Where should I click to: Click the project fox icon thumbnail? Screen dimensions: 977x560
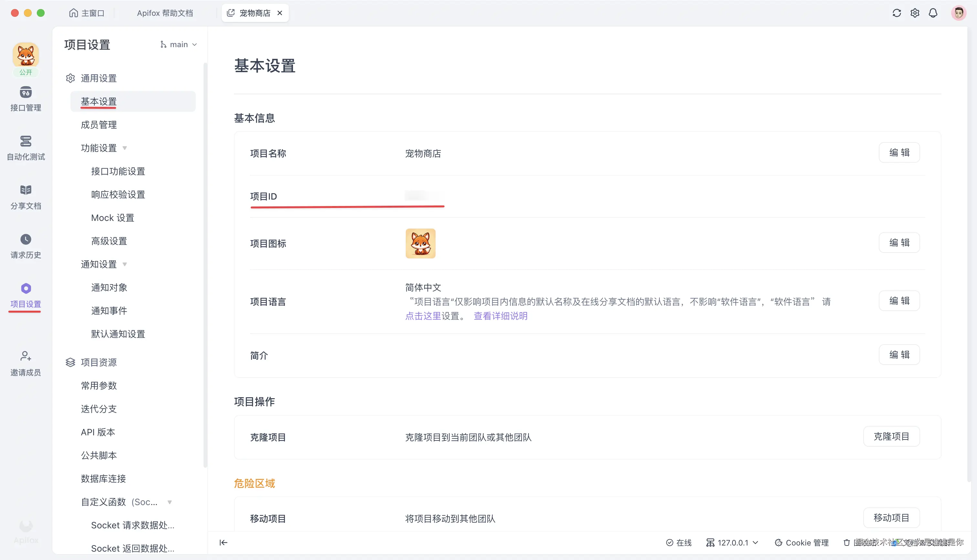pyautogui.click(x=420, y=244)
